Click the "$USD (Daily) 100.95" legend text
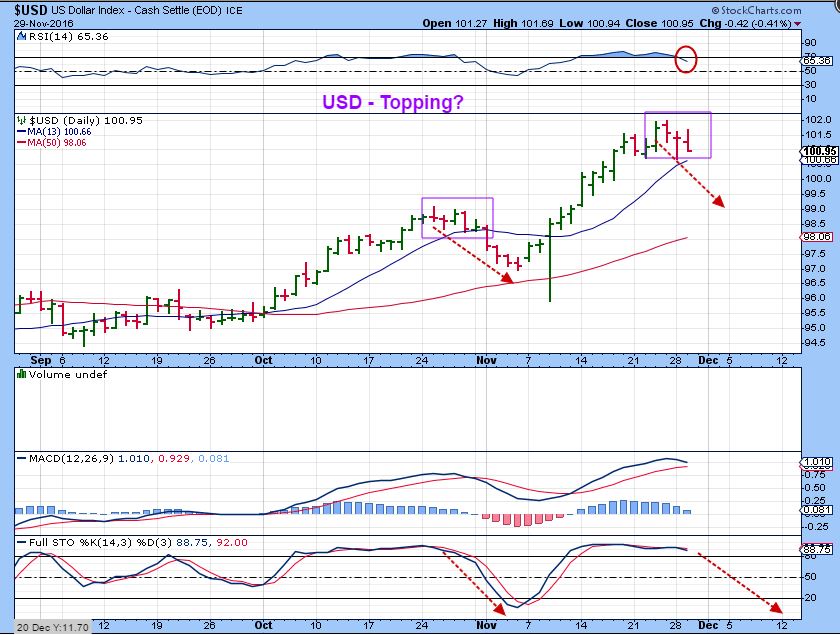The image size is (840, 635). coord(86,120)
